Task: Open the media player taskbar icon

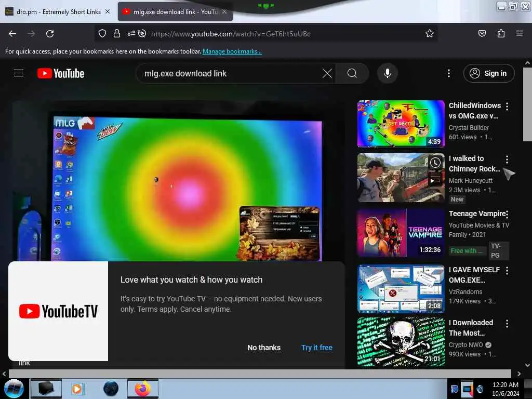Action: tap(77, 389)
